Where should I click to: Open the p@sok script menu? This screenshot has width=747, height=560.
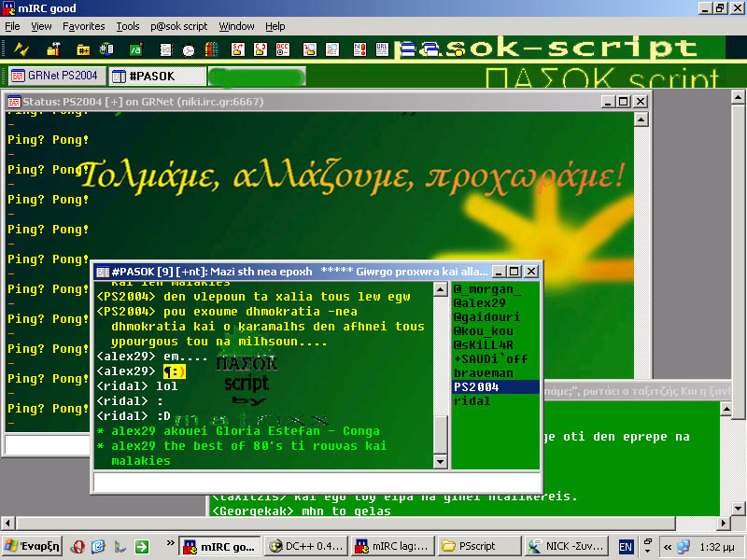tap(179, 26)
